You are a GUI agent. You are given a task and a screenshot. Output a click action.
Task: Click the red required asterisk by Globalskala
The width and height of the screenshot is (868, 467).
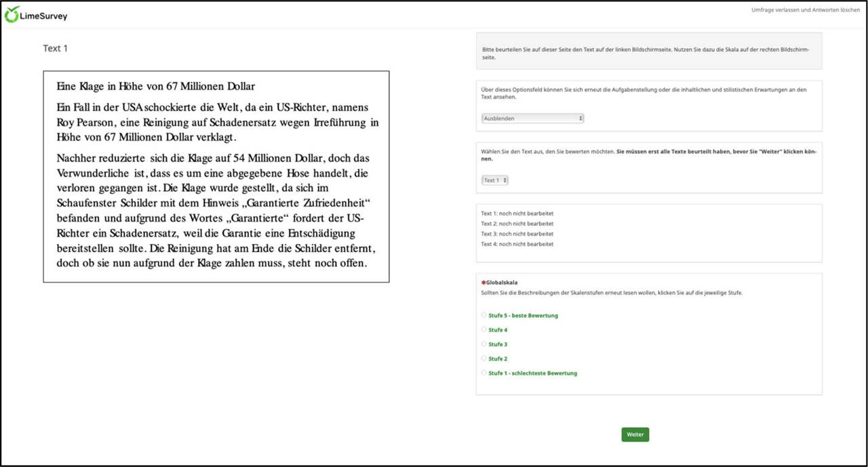[x=484, y=283]
